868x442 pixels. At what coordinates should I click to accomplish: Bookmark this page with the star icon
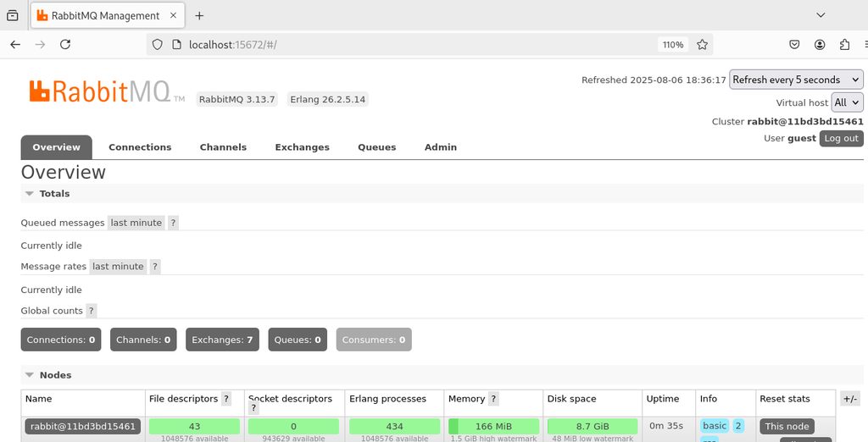pos(703,45)
